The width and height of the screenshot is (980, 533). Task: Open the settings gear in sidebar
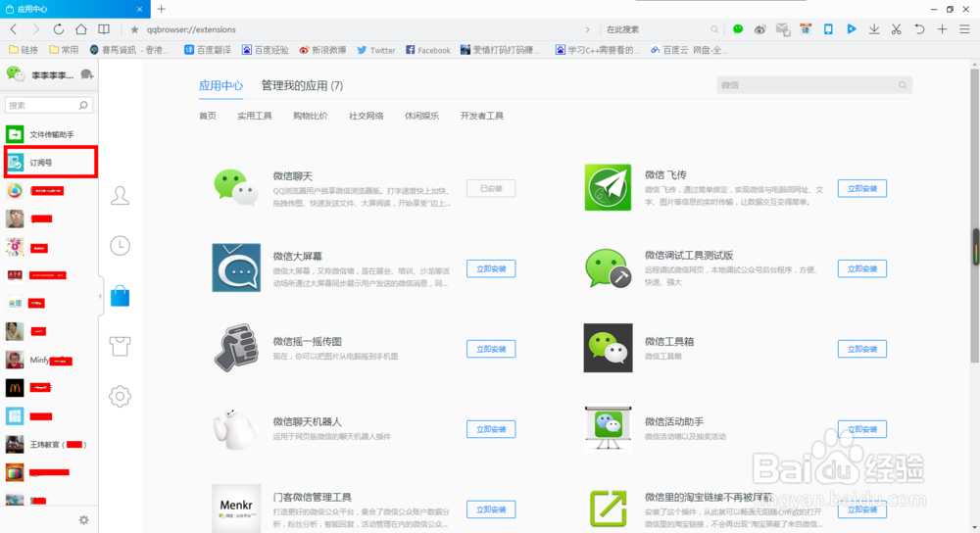click(120, 396)
